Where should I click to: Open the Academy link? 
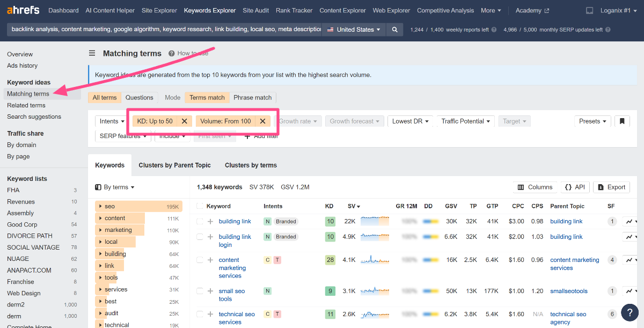[532, 11]
